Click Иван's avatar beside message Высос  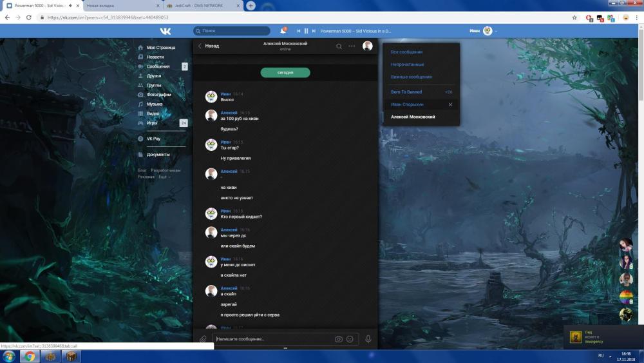tap(211, 97)
